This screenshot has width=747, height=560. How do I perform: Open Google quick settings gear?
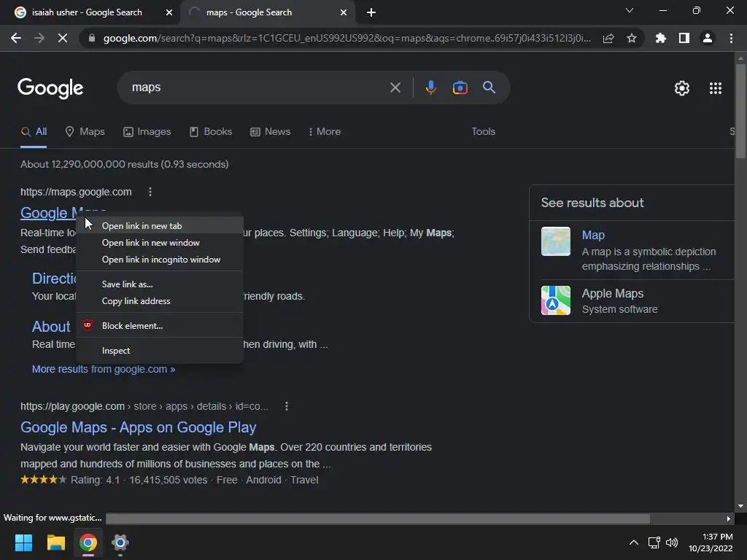click(682, 88)
